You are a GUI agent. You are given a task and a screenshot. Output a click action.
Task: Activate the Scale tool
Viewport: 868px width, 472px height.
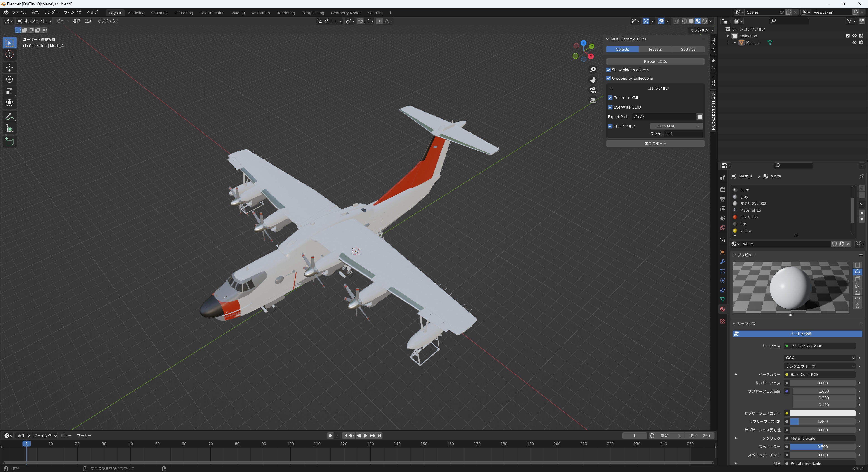(x=9, y=91)
